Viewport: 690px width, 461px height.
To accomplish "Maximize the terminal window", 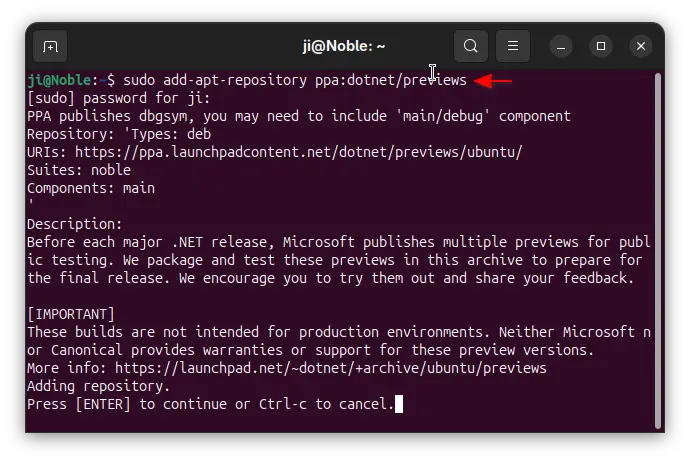I will pyautogui.click(x=601, y=46).
